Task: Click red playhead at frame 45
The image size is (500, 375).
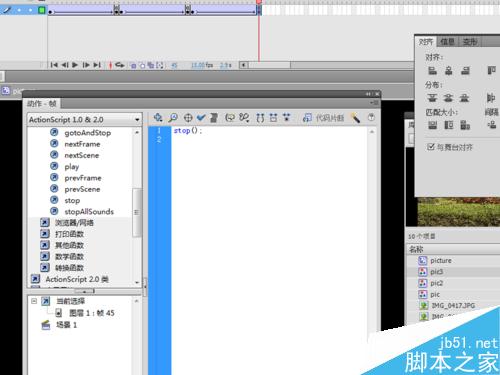Action: point(259,3)
